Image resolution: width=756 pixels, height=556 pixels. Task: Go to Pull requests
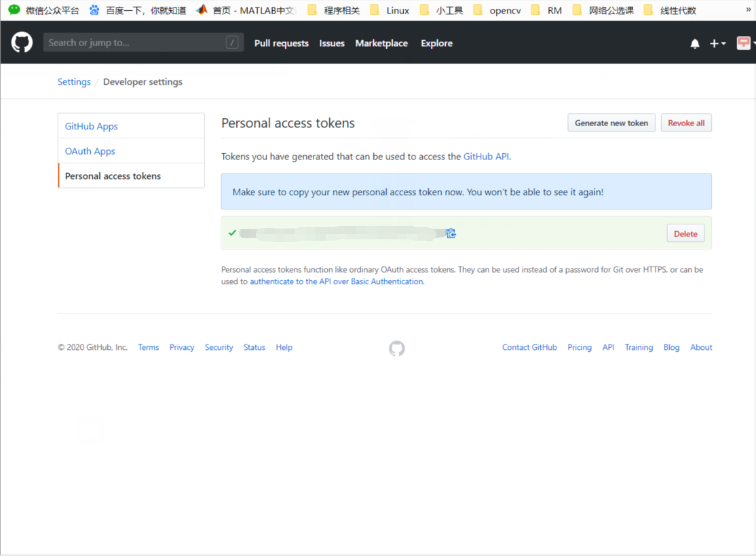point(282,43)
